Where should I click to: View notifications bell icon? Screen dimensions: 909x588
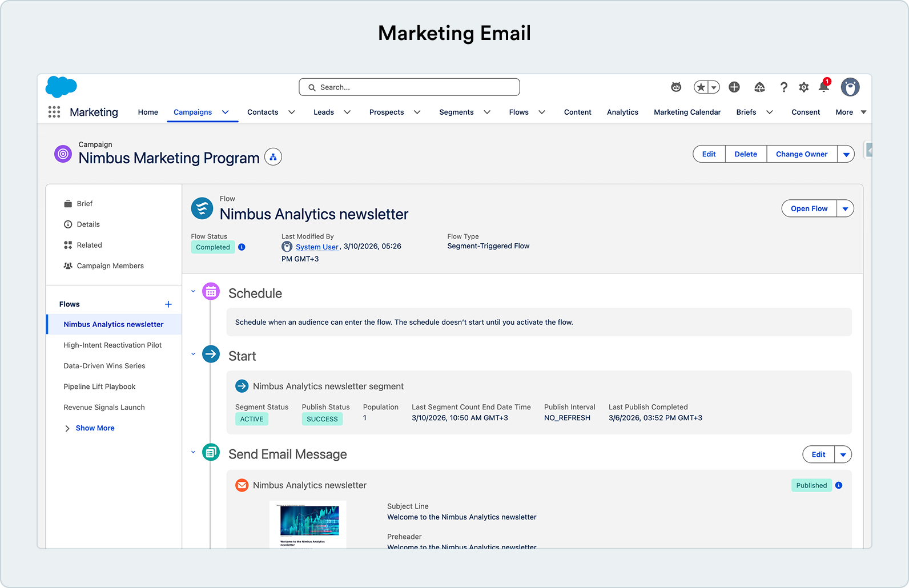click(x=824, y=87)
